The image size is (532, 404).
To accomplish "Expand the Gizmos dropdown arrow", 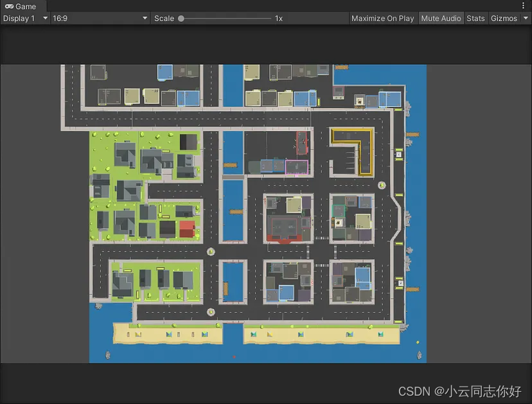I will (526, 19).
